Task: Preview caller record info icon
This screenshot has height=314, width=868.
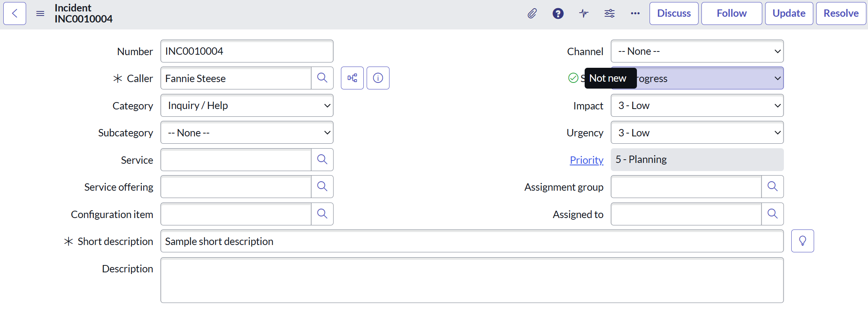Action: click(x=378, y=78)
